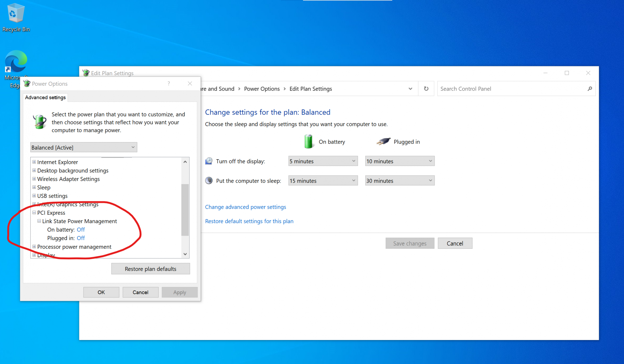This screenshot has height=364, width=624.
Task: Click the settings list scroll down arrow
Action: [185, 254]
